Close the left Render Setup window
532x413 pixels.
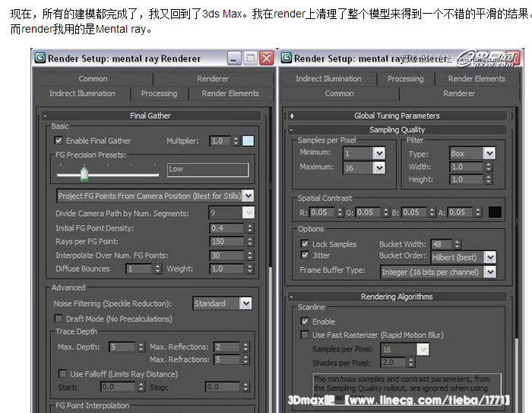click(267, 59)
